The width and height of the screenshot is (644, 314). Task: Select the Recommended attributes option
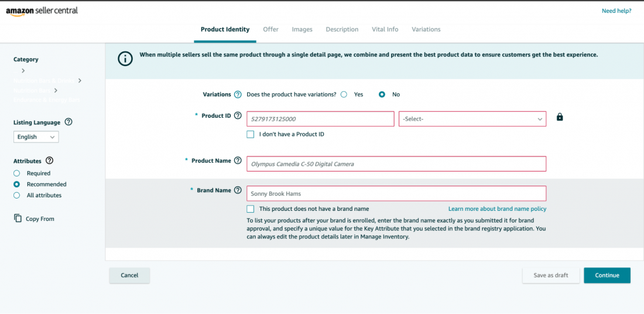pyautogui.click(x=17, y=185)
